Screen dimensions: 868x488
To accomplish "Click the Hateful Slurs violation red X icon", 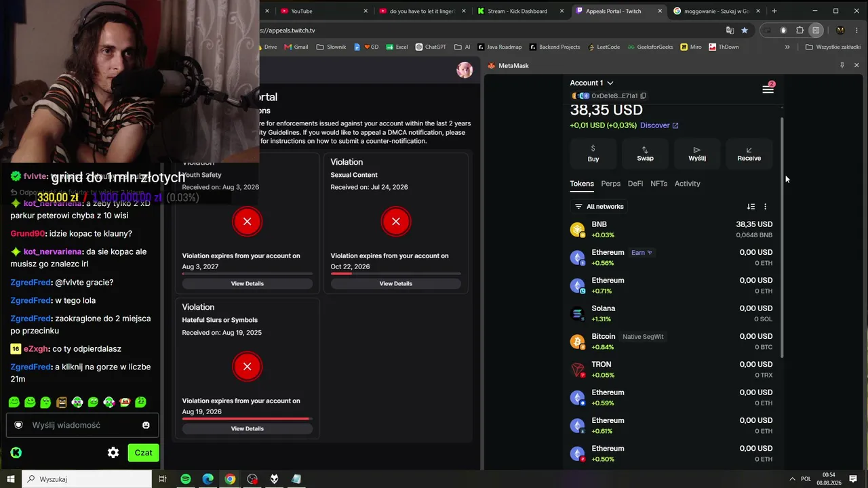I will 247,367.
